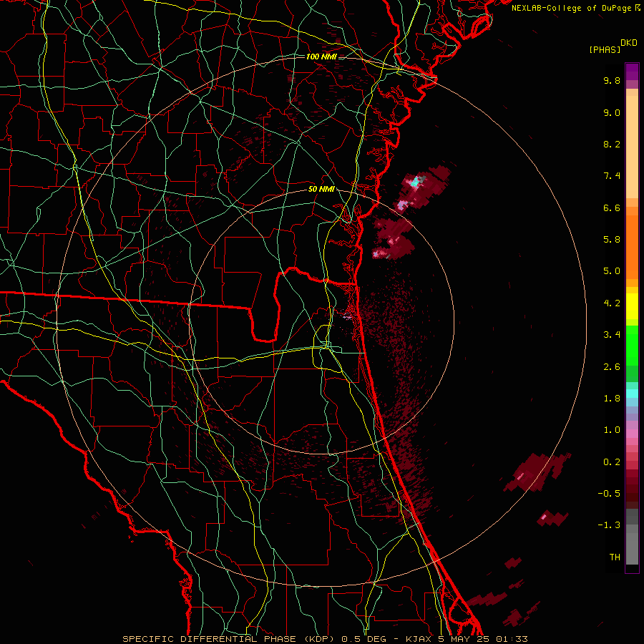Click the 2.6 scale value
The image size is (644, 644).
612,367
